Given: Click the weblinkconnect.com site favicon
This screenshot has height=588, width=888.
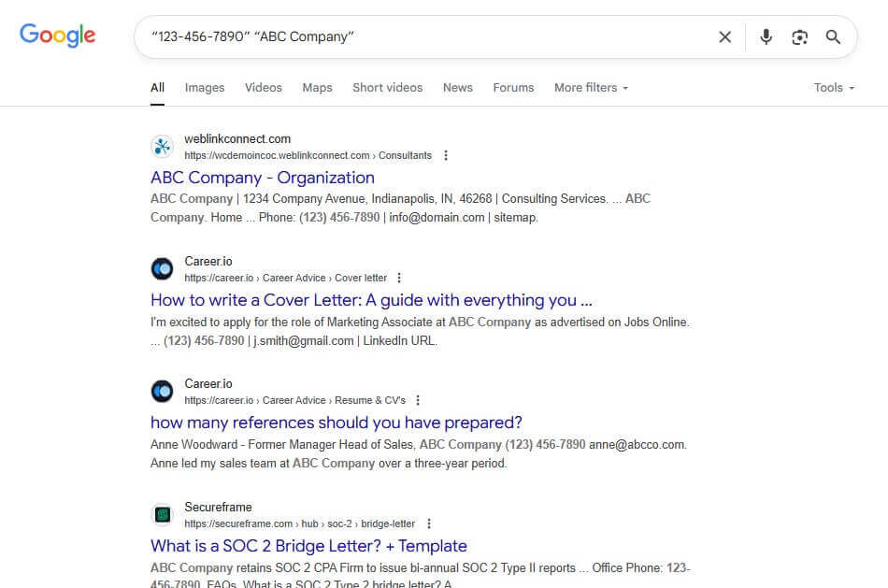Looking at the screenshot, I should click(x=162, y=147).
